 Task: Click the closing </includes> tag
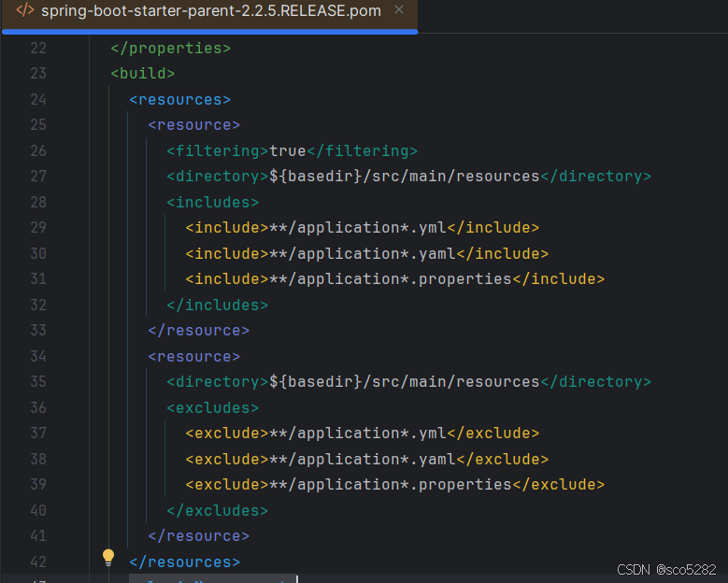tap(218, 305)
